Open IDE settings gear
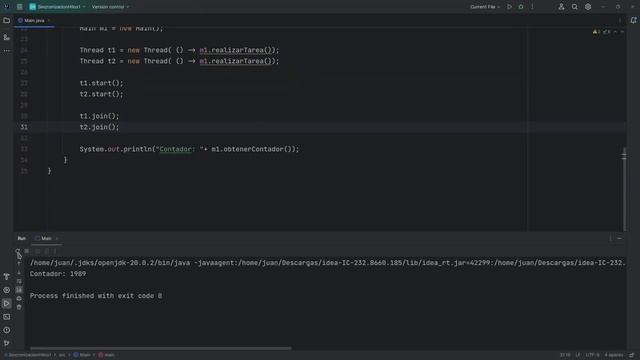Viewport: 640px width, 360px height. [588, 7]
